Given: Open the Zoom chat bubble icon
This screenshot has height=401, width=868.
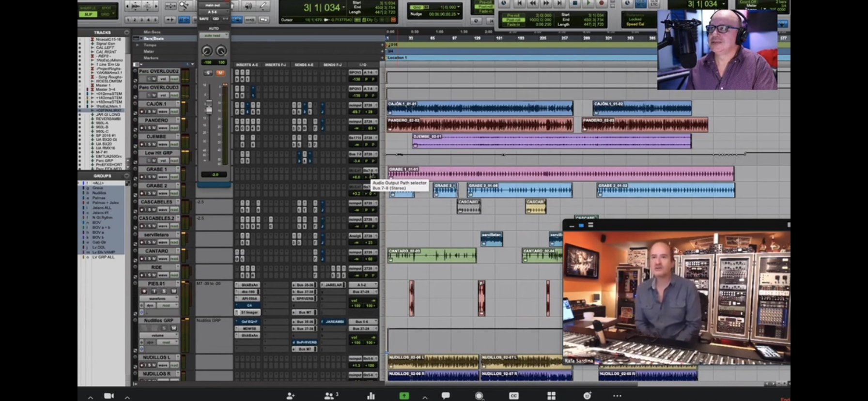Looking at the screenshot, I should click(x=446, y=396).
